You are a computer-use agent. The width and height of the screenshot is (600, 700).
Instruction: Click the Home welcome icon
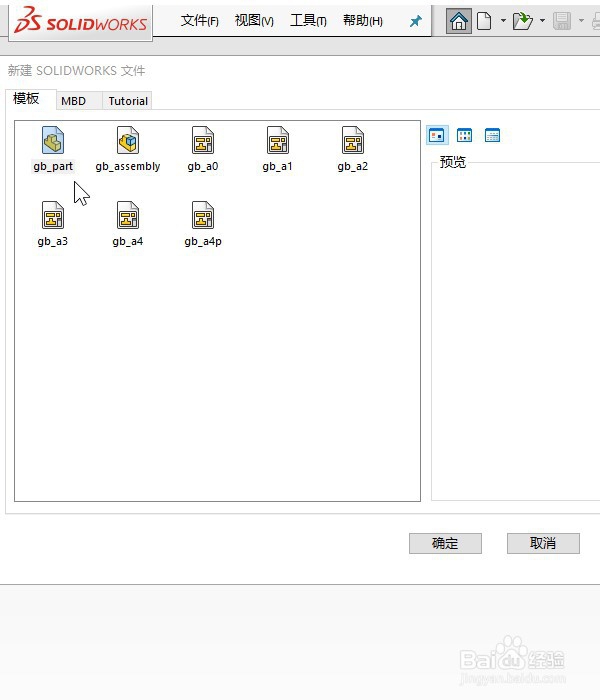458,21
